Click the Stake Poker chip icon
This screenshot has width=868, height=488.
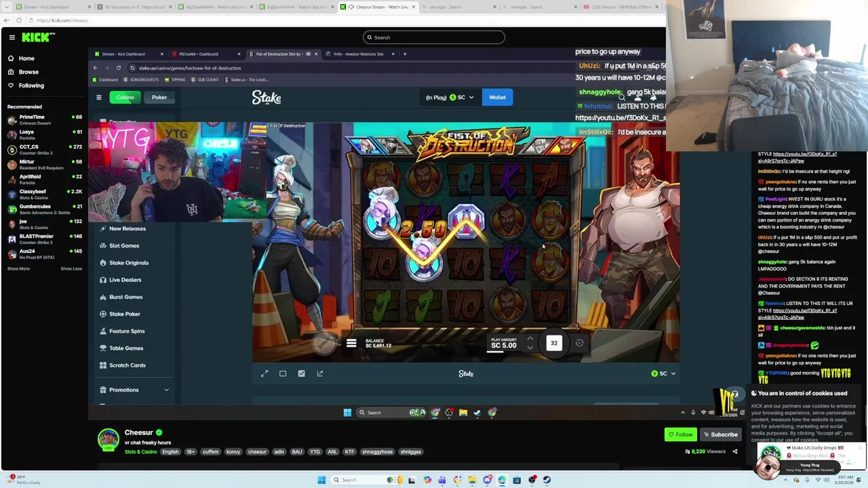tap(103, 314)
